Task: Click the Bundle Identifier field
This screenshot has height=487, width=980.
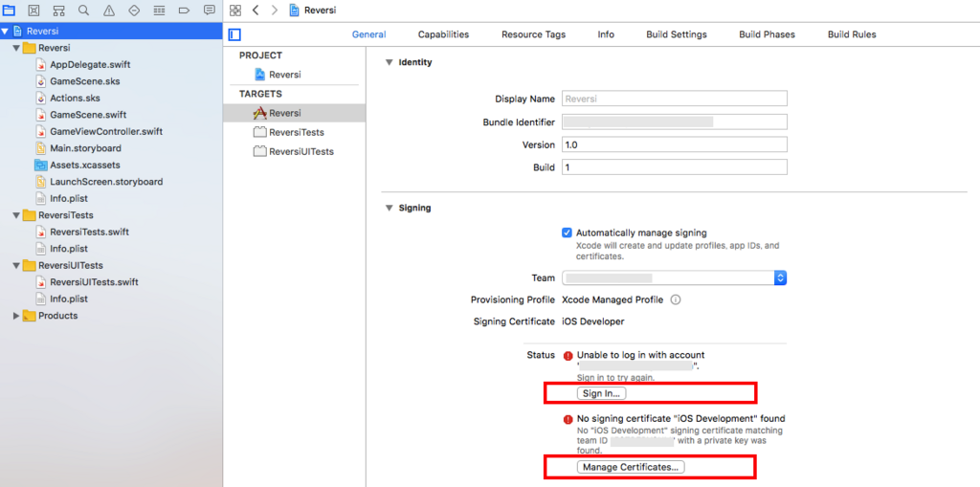Action: 675,122
